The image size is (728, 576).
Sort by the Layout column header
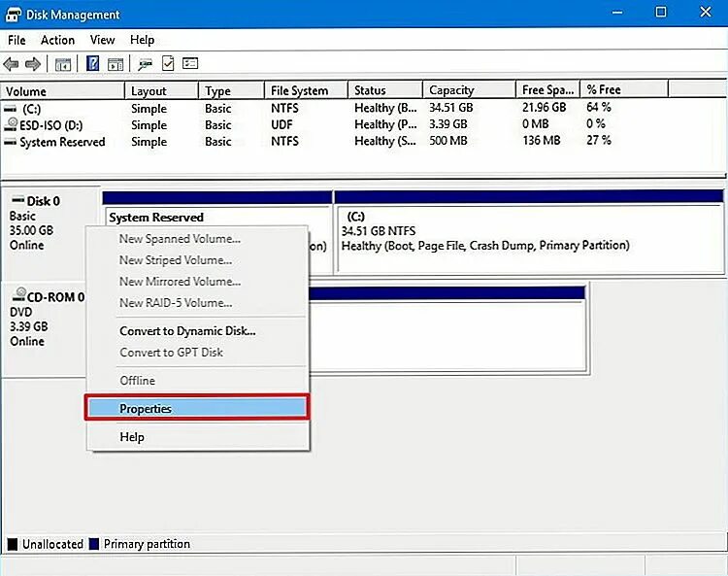161,90
